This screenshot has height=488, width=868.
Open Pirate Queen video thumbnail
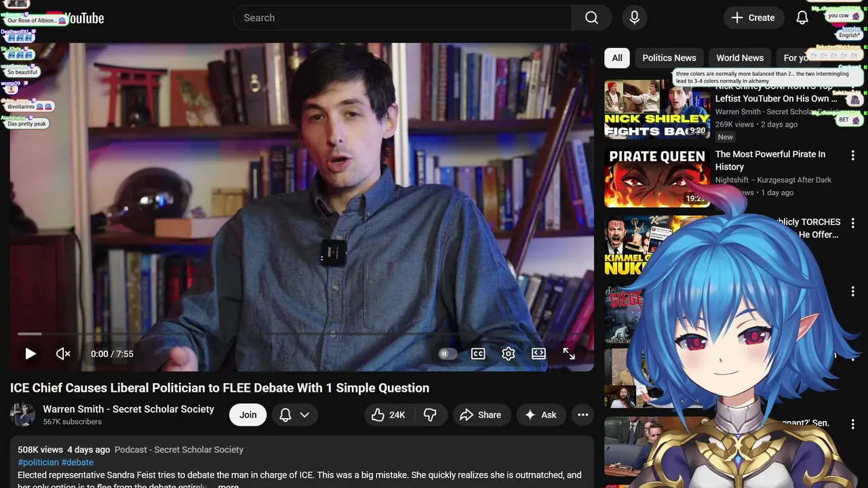pyautogui.click(x=657, y=178)
